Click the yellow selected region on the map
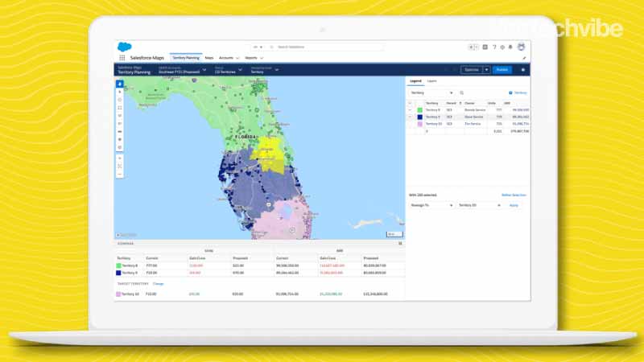This screenshot has height=362, width=644. [269, 156]
